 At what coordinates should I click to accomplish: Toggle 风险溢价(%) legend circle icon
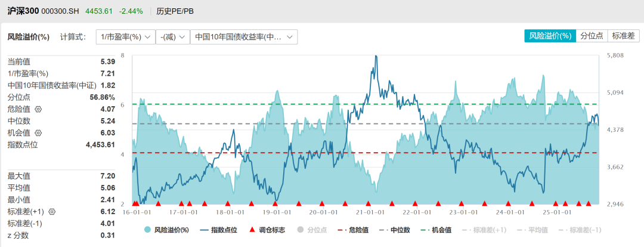click(x=147, y=230)
